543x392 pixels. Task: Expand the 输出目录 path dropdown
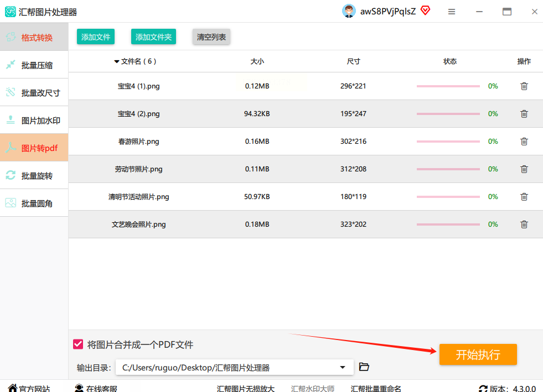[343, 368]
